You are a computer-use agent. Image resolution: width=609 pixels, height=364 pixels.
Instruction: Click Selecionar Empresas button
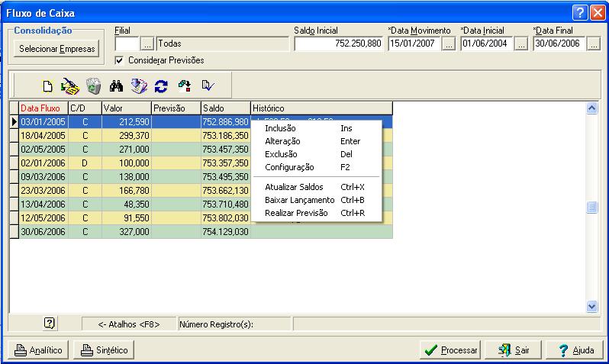click(56, 49)
